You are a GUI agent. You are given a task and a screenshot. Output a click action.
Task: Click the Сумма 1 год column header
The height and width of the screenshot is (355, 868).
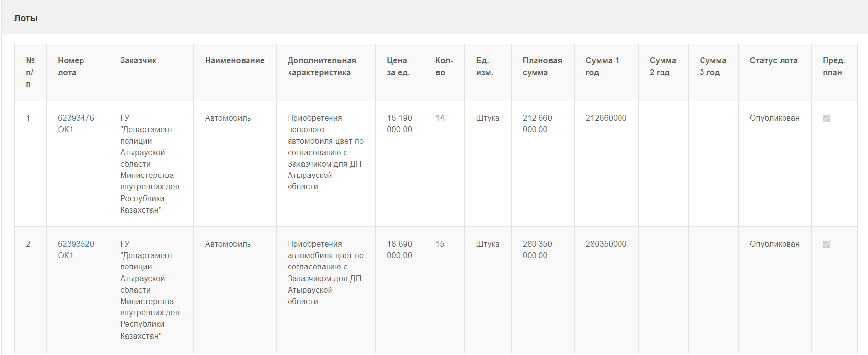pos(602,66)
